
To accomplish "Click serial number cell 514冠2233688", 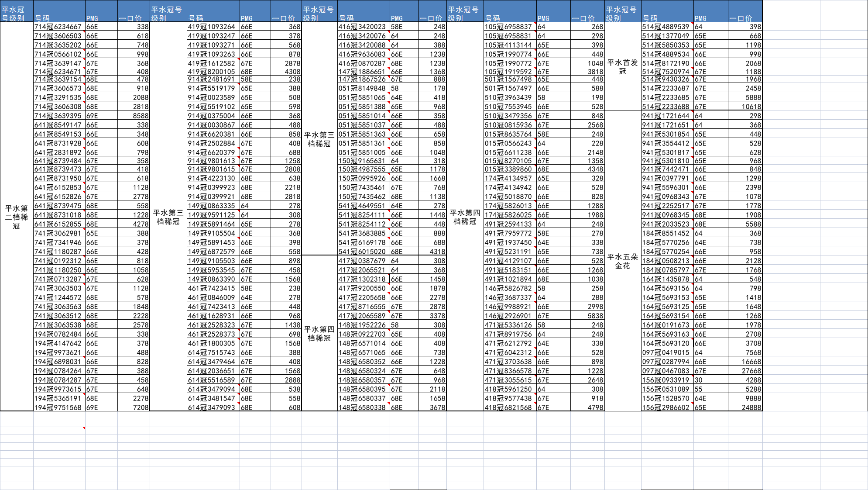I will 667,107.
